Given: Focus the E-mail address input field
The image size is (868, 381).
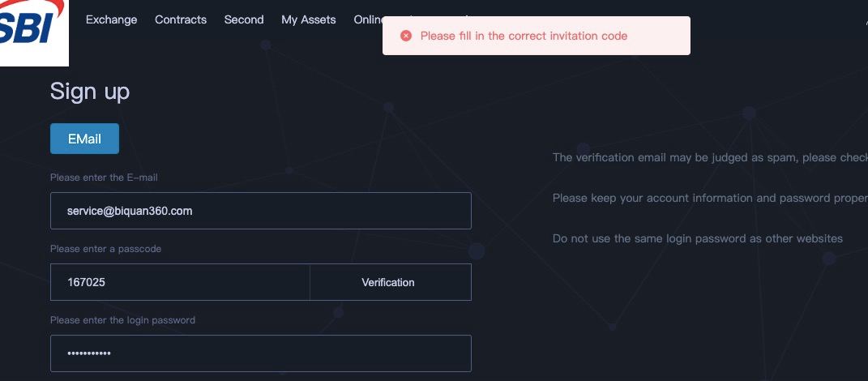Looking at the screenshot, I should point(261,211).
